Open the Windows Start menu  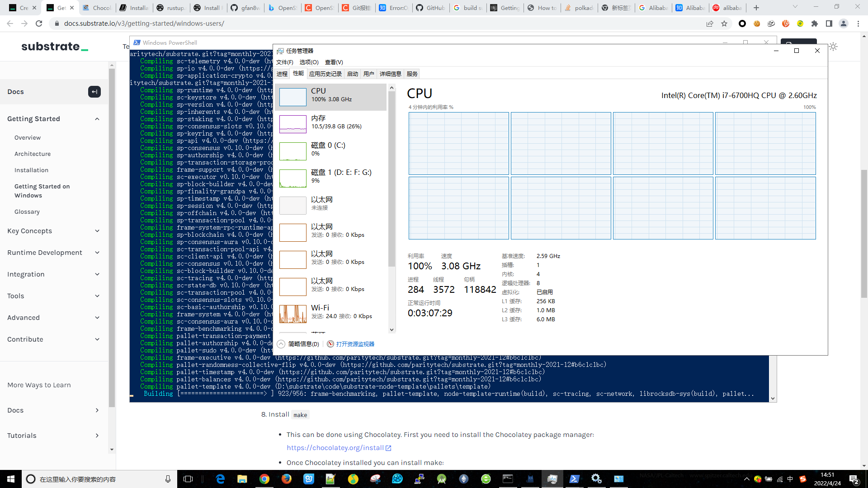[x=11, y=479]
